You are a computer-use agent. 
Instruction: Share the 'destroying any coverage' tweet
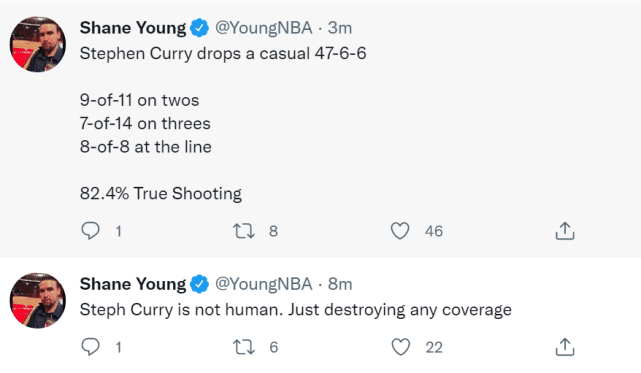coord(565,347)
